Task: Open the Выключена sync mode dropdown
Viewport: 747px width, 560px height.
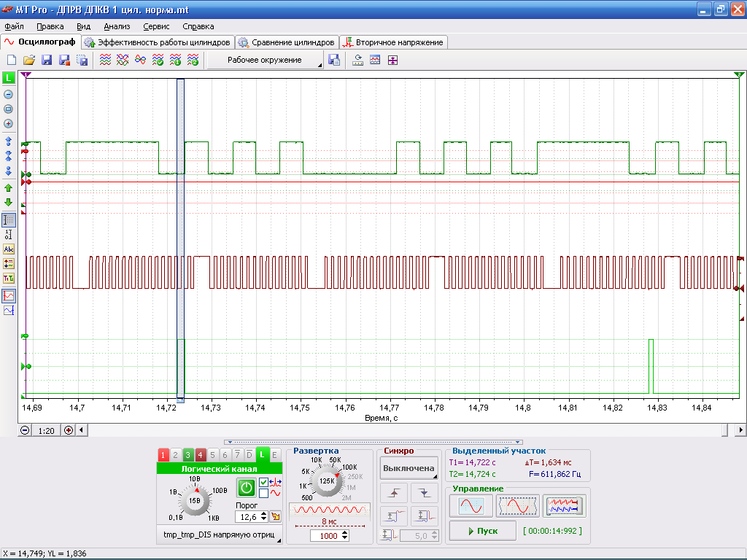Action: point(409,469)
